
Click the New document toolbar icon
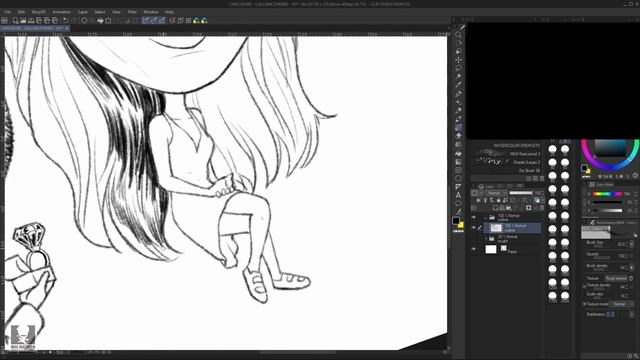[16, 20]
